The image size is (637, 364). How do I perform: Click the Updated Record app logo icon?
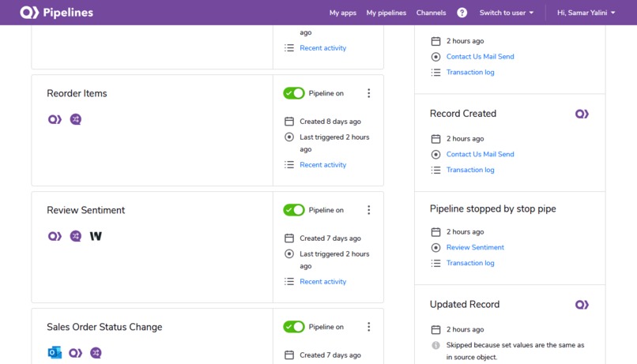coord(582,305)
